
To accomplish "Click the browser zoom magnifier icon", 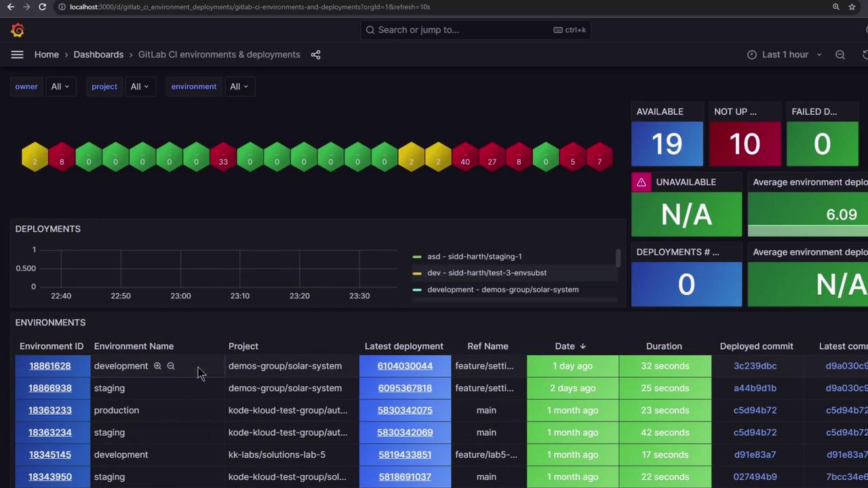I will (836, 7).
